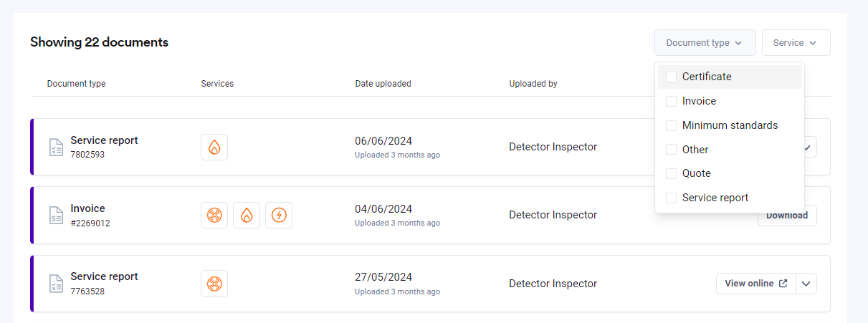
Task: Click the smoke alarm icon on 7763528 row
Action: tap(214, 283)
